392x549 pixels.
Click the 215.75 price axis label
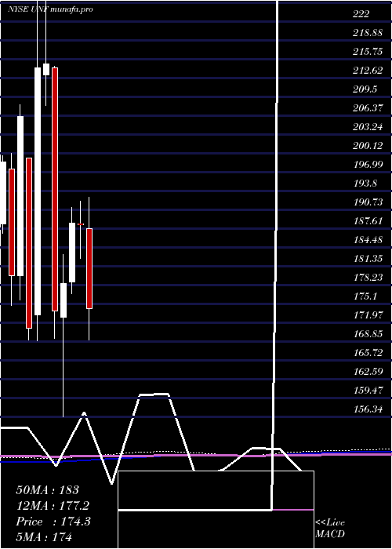[x=368, y=52]
